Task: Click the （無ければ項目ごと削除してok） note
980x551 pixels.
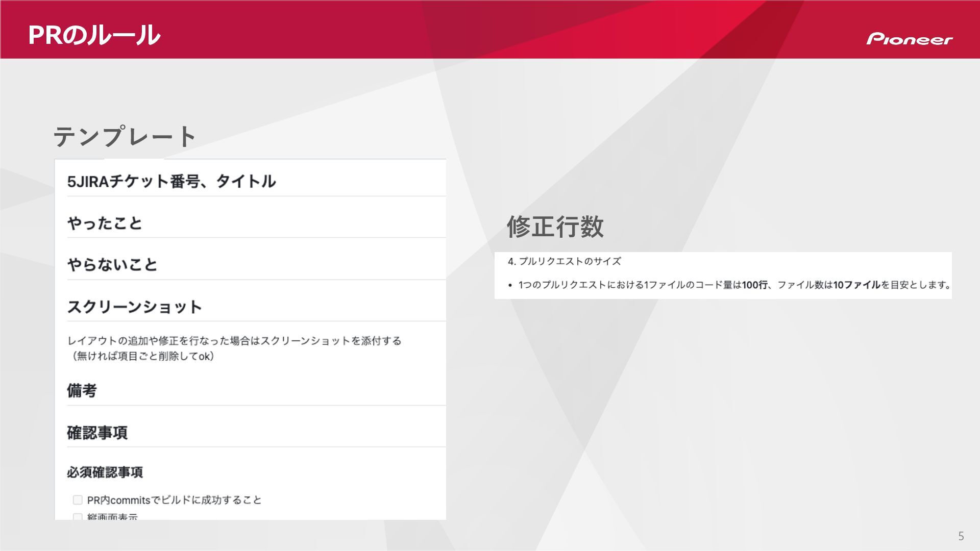Action: pos(142,356)
